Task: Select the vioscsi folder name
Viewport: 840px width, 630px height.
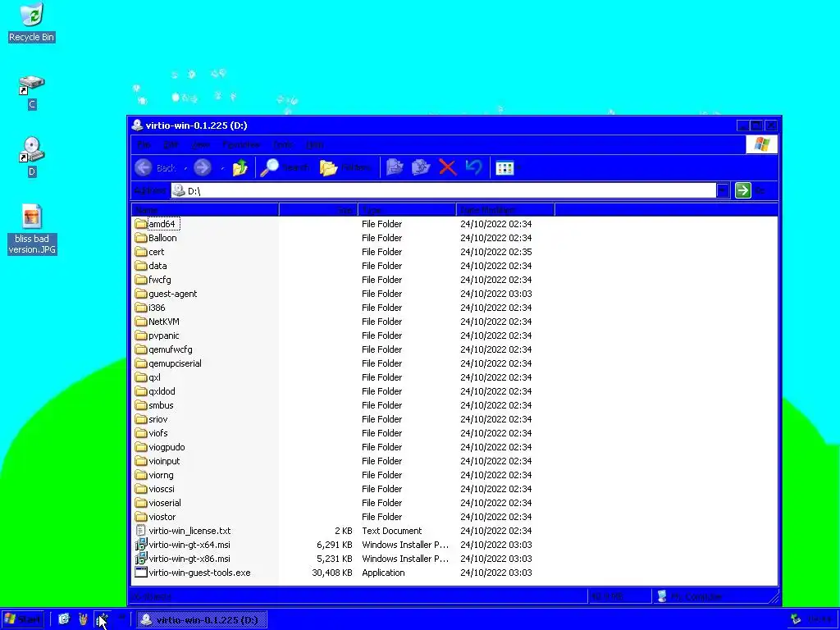Action: [x=162, y=489]
